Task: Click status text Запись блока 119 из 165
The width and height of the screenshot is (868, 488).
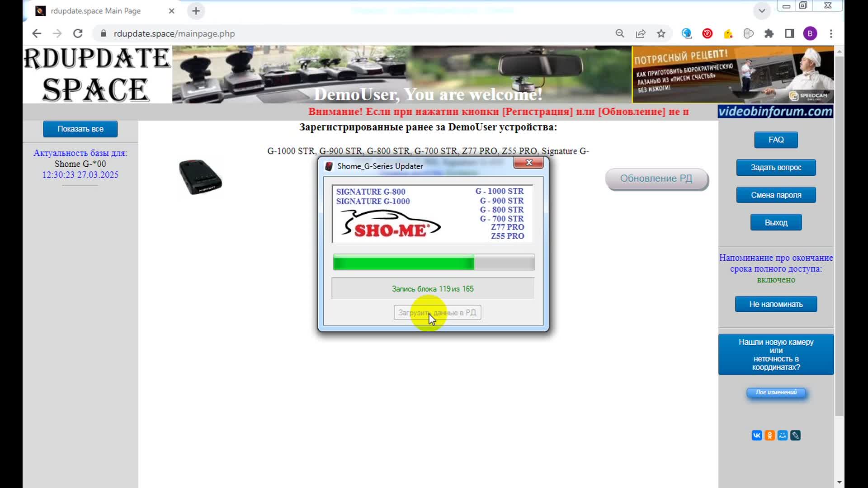Action: pos(433,289)
